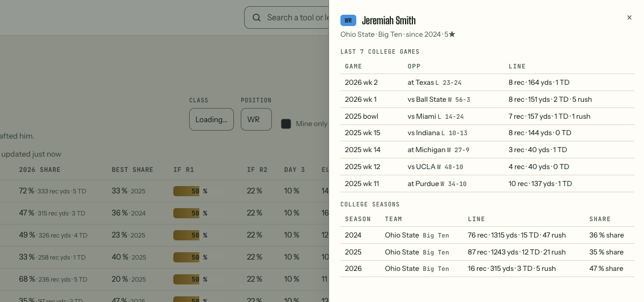Click the IF R2 column header
Viewport: 644px width, 302px height.
tap(257, 170)
